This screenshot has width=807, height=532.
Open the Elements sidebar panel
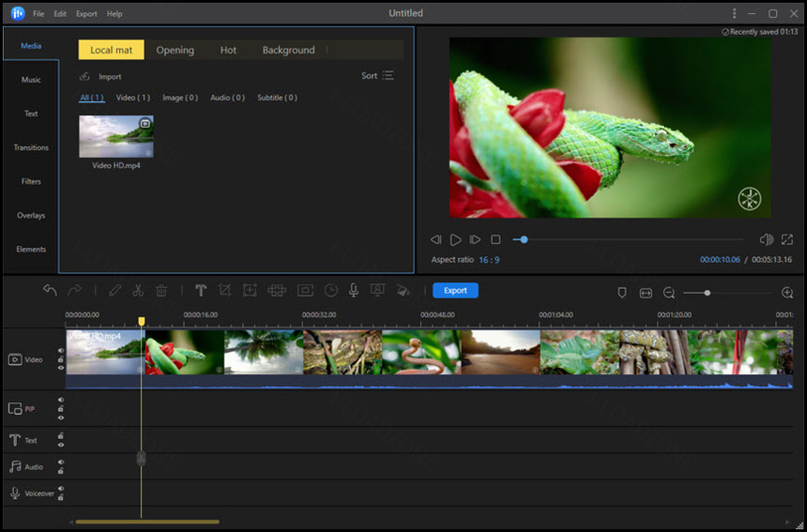point(31,250)
